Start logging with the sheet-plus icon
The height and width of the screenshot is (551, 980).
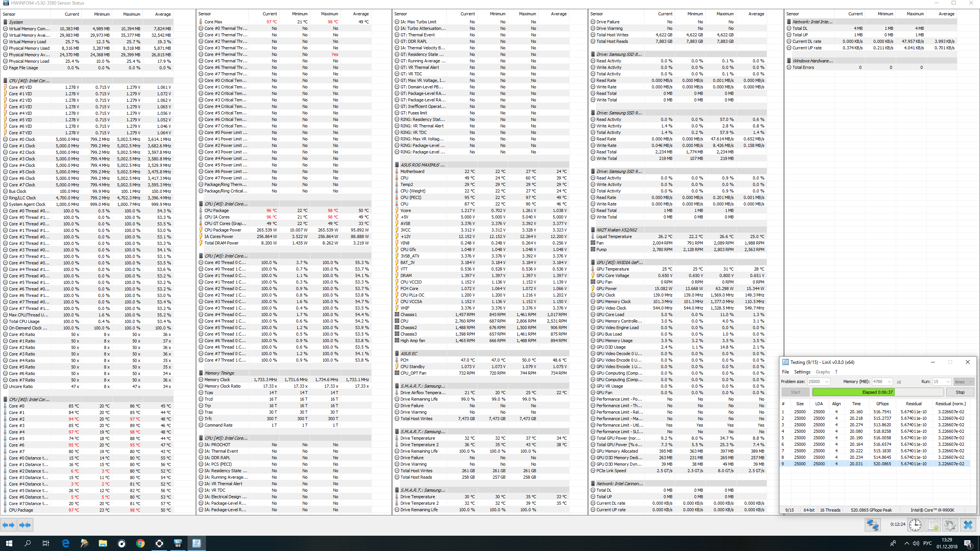[933, 525]
